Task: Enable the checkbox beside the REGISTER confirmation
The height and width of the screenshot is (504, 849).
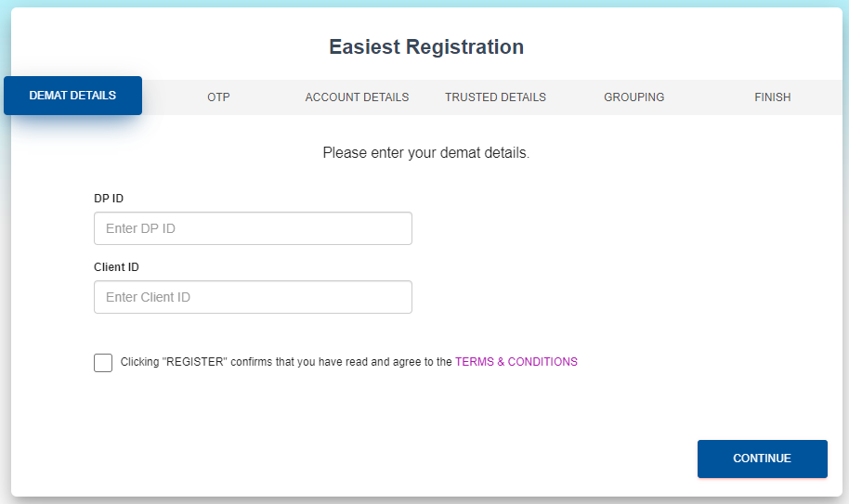Action: pos(103,363)
